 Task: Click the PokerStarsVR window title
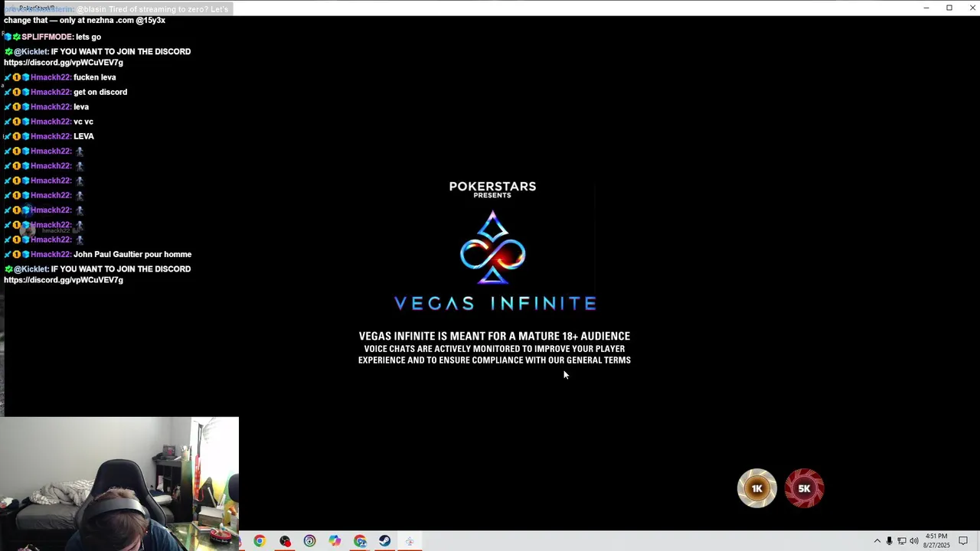tap(37, 8)
